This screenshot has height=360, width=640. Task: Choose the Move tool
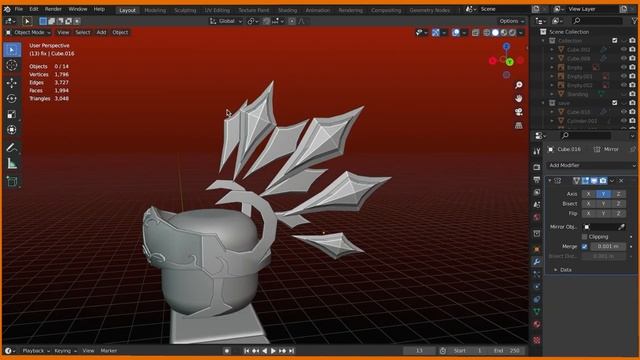pyautogui.click(x=12, y=83)
